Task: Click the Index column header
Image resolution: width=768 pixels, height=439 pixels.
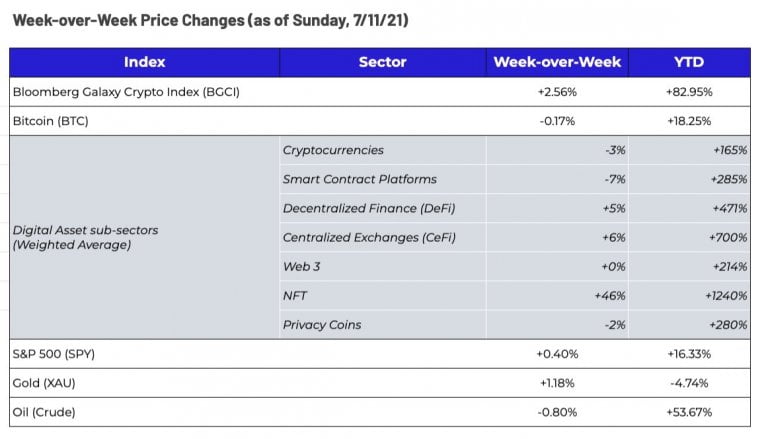Action: point(144,62)
